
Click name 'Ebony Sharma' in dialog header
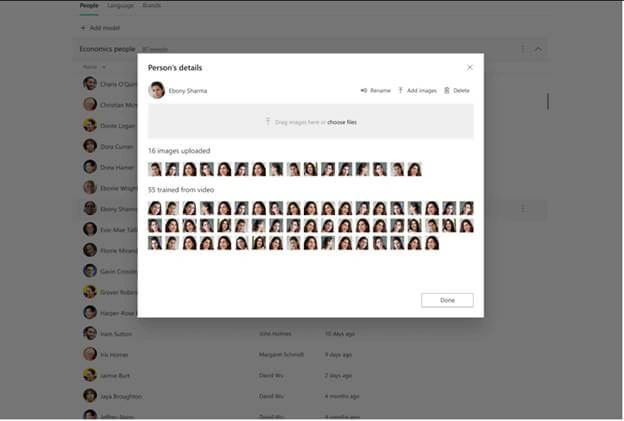[188, 91]
